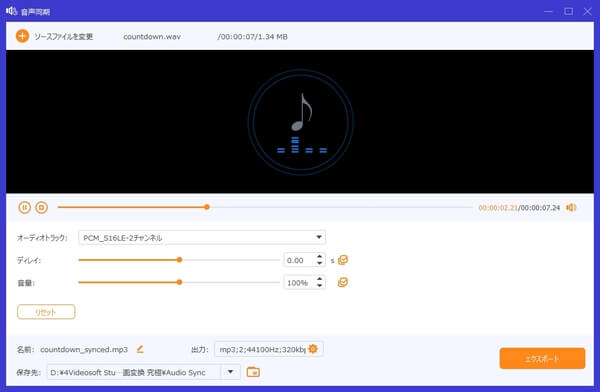Click the リセット button
600x392 pixels.
coord(46,312)
